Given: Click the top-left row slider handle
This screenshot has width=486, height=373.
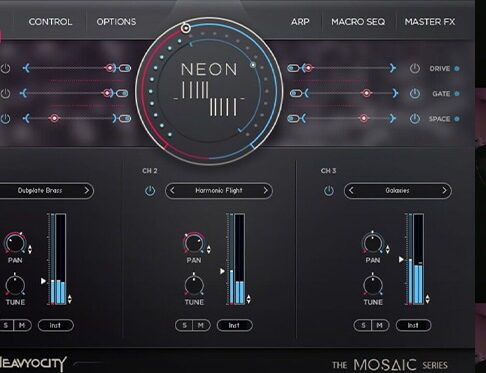Looking at the screenshot, I should [x=109, y=68].
